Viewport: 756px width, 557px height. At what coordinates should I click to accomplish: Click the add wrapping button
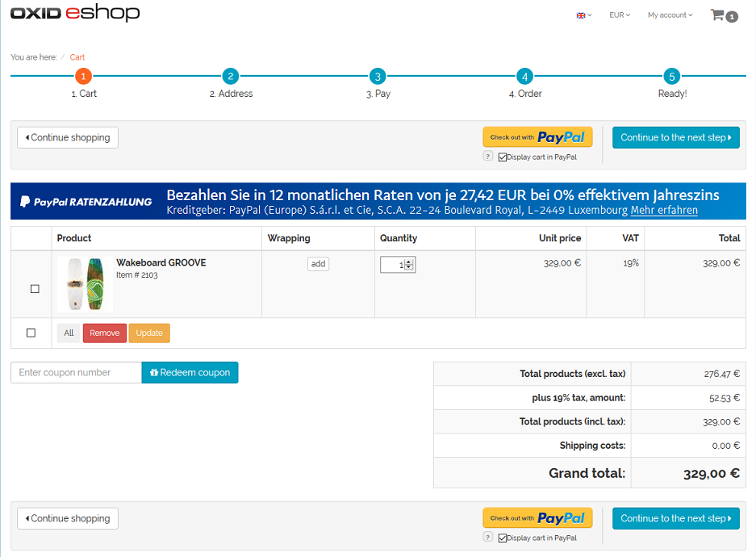coord(318,264)
